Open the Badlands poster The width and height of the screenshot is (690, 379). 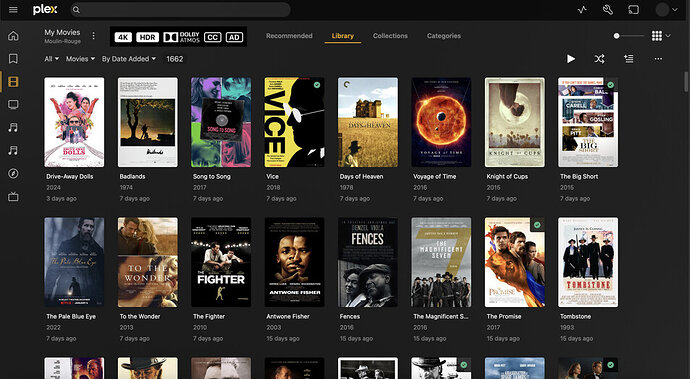(147, 122)
